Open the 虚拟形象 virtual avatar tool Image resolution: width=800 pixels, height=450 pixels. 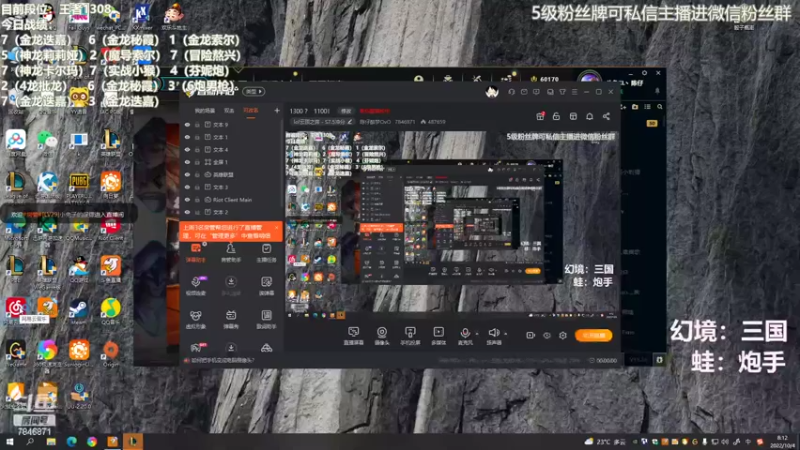click(195, 320)
